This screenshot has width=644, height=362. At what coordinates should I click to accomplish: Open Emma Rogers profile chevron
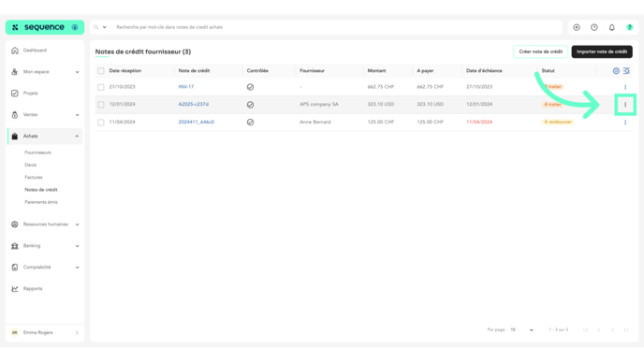77,333
